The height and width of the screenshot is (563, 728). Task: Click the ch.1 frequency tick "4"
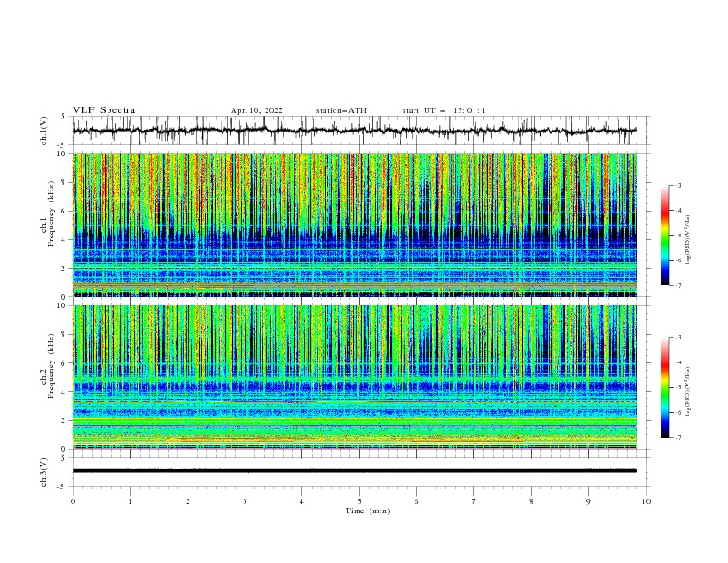pyautogui.click(x=63, y=240)
